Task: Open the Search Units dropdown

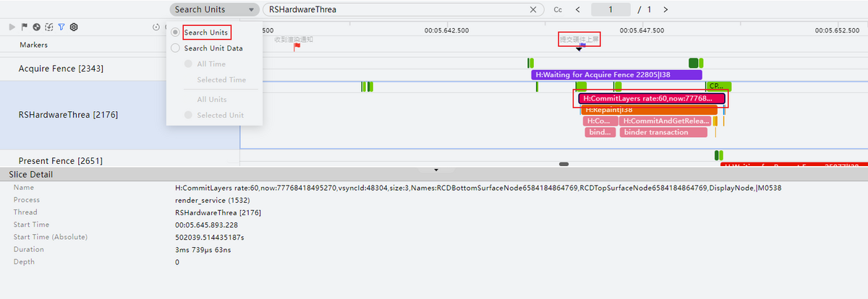Action: [214, 9]
